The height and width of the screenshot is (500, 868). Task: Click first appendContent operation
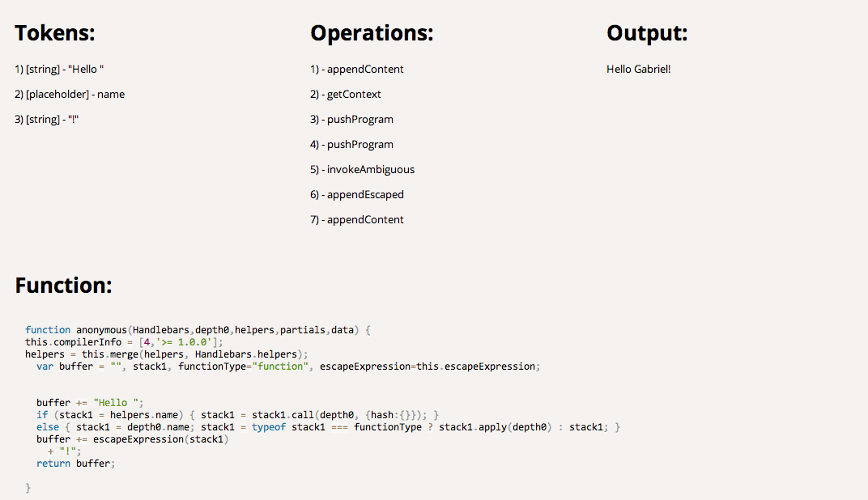[x=357, y=69]
